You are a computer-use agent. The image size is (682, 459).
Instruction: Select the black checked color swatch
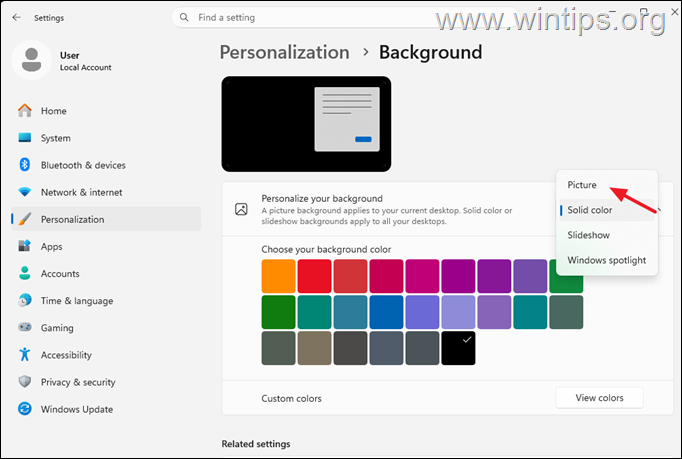(458, 348)
